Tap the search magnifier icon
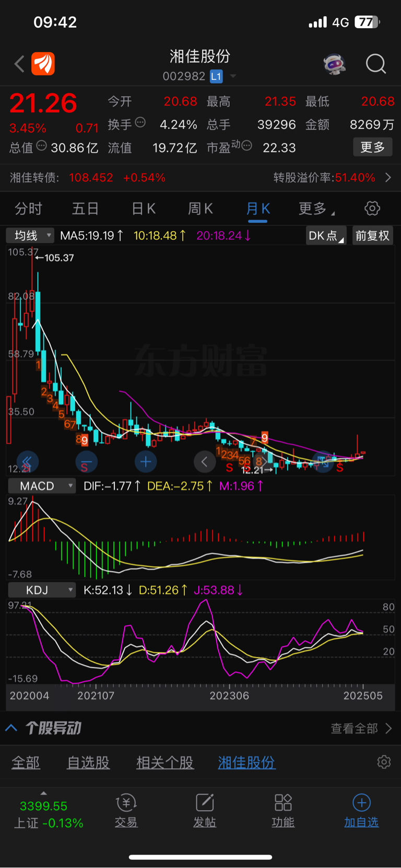 pos(376,64)
